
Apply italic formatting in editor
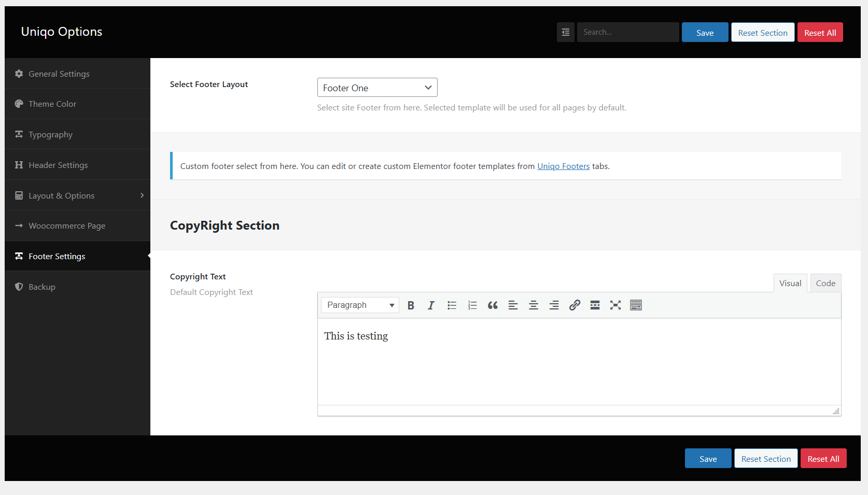tap(431, 305)
